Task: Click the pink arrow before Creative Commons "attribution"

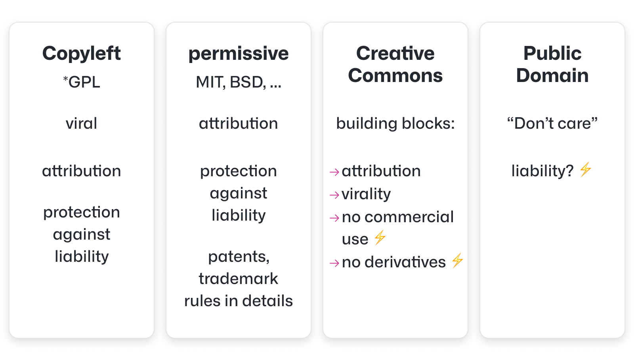Action: 334,172
